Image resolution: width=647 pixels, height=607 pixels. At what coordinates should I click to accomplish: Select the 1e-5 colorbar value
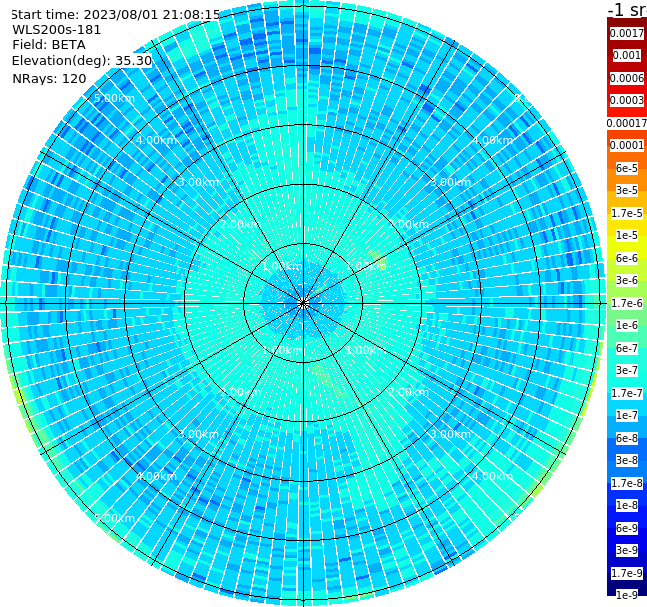tap(627, 235)
